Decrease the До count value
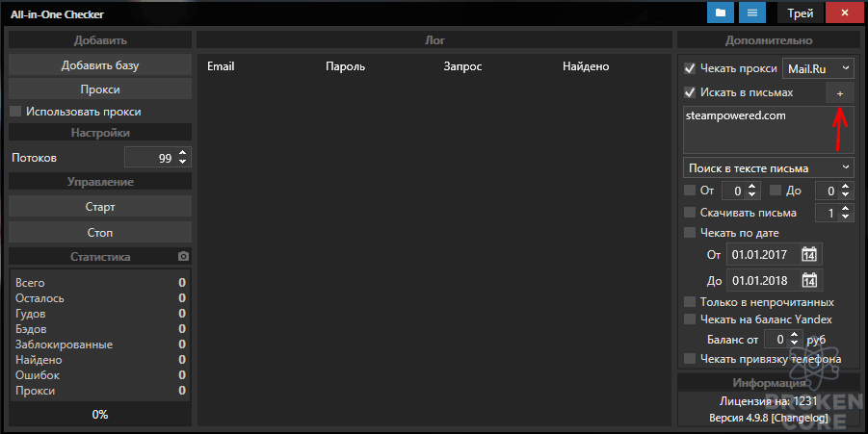The width and height of the screenshot is (868, 434). 845,194
